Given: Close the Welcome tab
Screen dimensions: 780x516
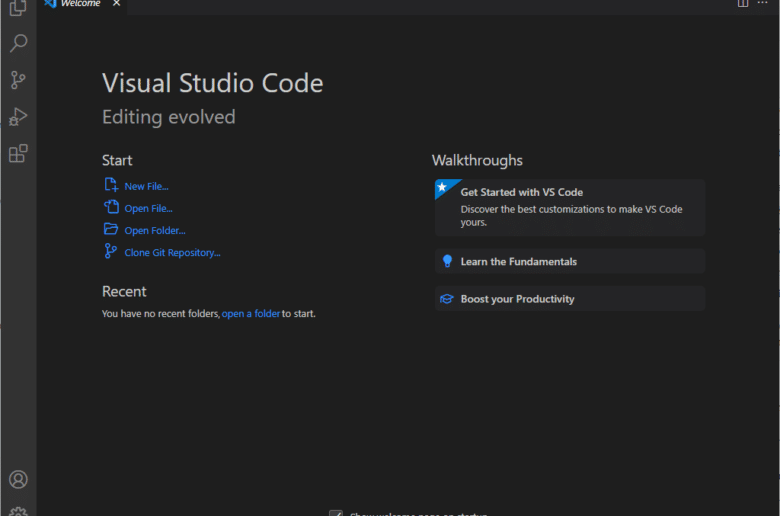Looking at the screenshot, I should (x=116, y=3).
